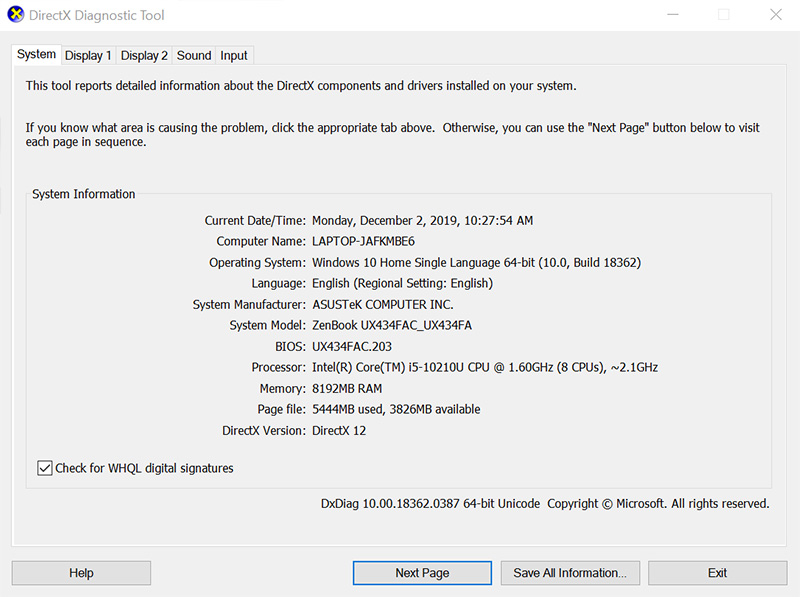The height and width of the screenshot is (597, 800).
Task: Click the Next Page button
Action: click(x=422, y=573)
